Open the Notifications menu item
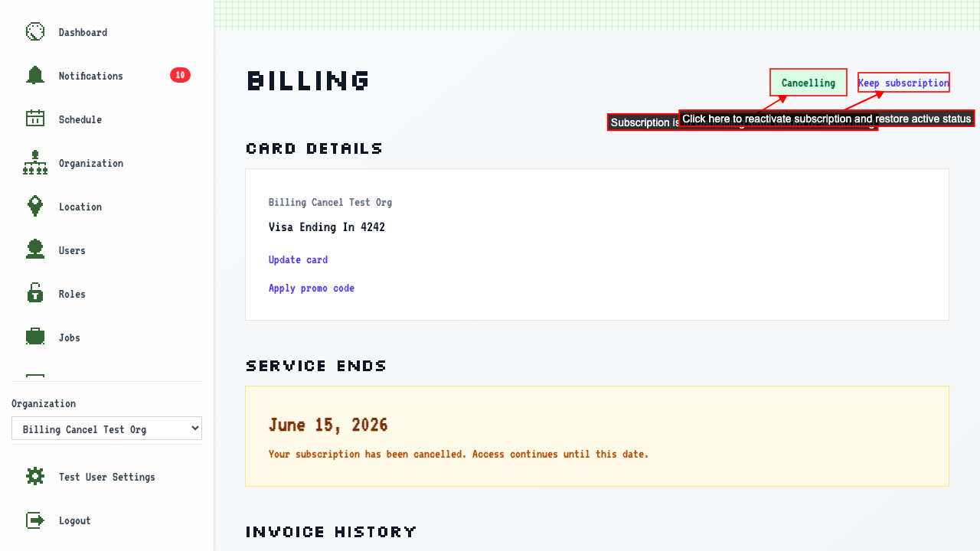 pos(107,76)
